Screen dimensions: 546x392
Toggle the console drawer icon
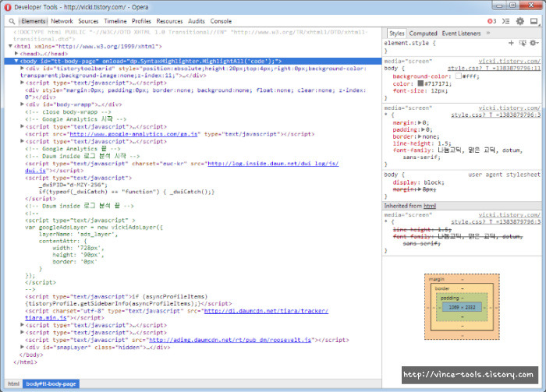point(505,21)
